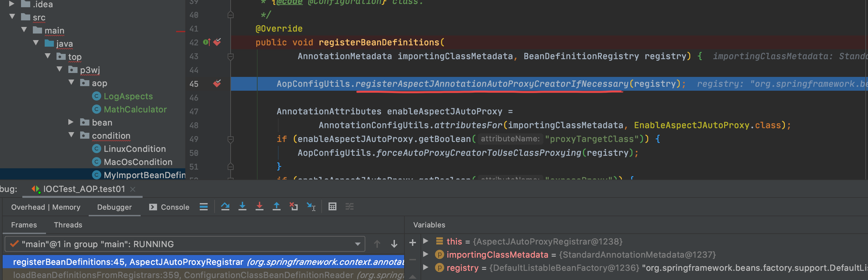Close the IOCTest_AOP.test01 debug tab

133,189
